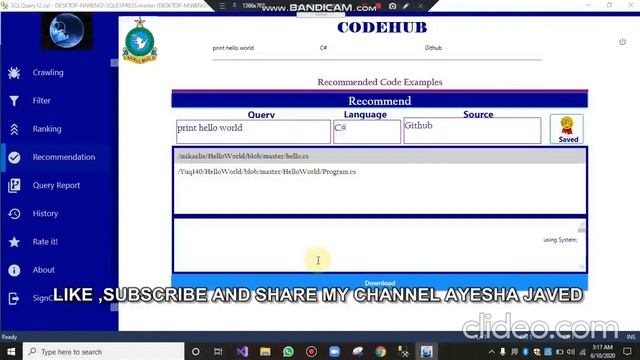
Task: Click the Filter funnel icon
Action: [14, 101]
